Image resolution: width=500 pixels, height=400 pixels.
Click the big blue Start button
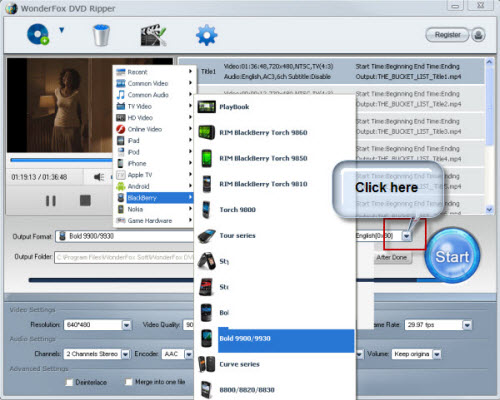(x=452, y=256)
